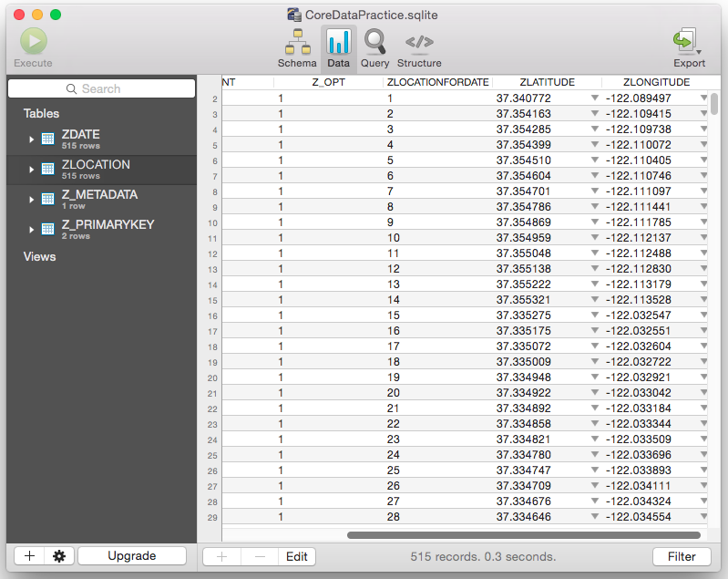Click the Upgrade button
Viewport: 728px width, 579px height.
pos(132,556)
